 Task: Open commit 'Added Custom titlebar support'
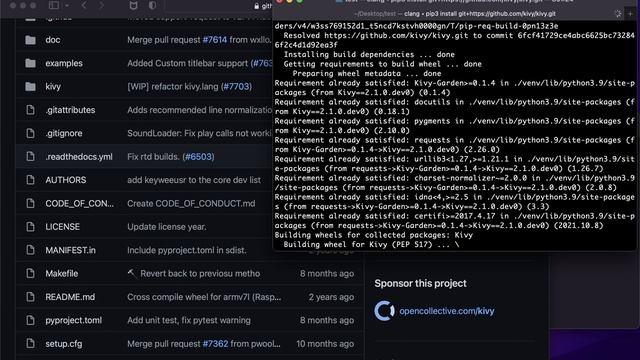187,63
